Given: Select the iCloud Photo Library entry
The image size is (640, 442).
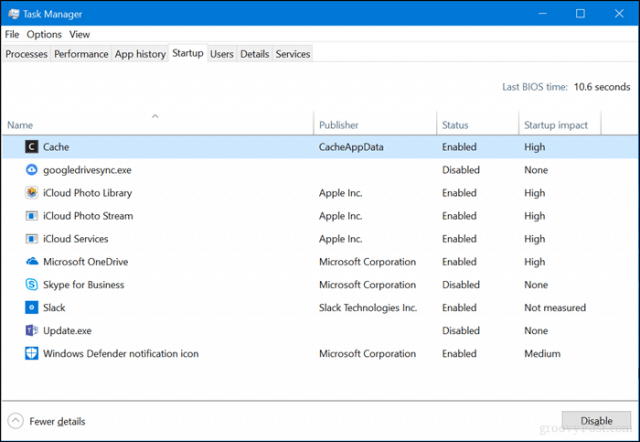Looking at the screenshot, I should point(87,193).
